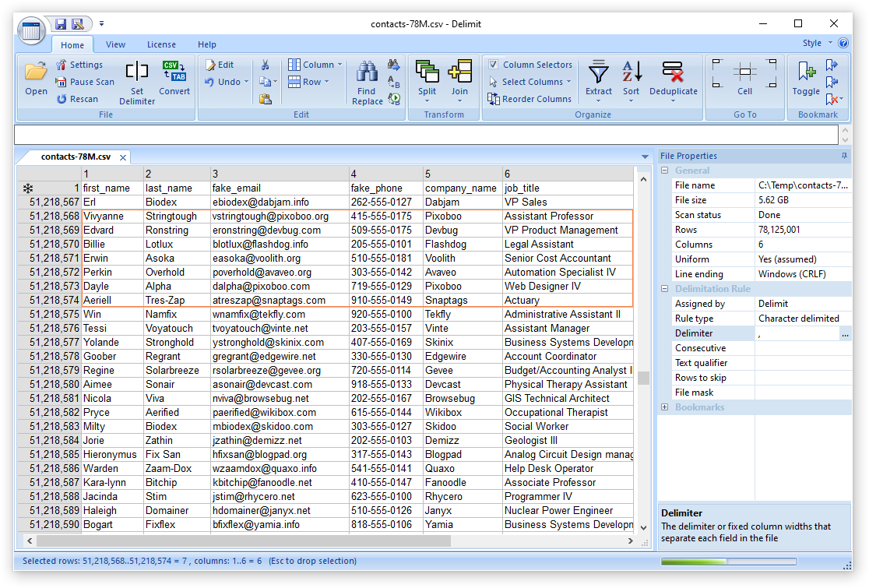This screenshot has width=869, height=588.
Task: Click the Set Delimiter tool
Action: [137, 72]
